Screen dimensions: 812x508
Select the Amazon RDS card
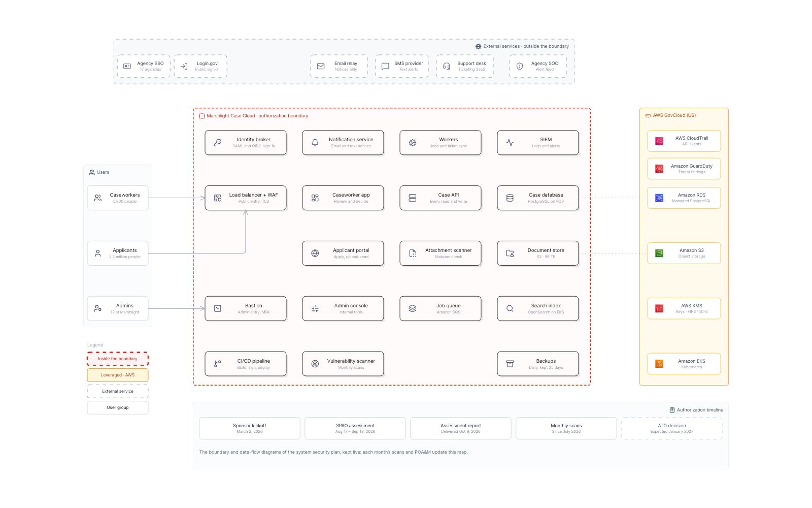[684, 198]
